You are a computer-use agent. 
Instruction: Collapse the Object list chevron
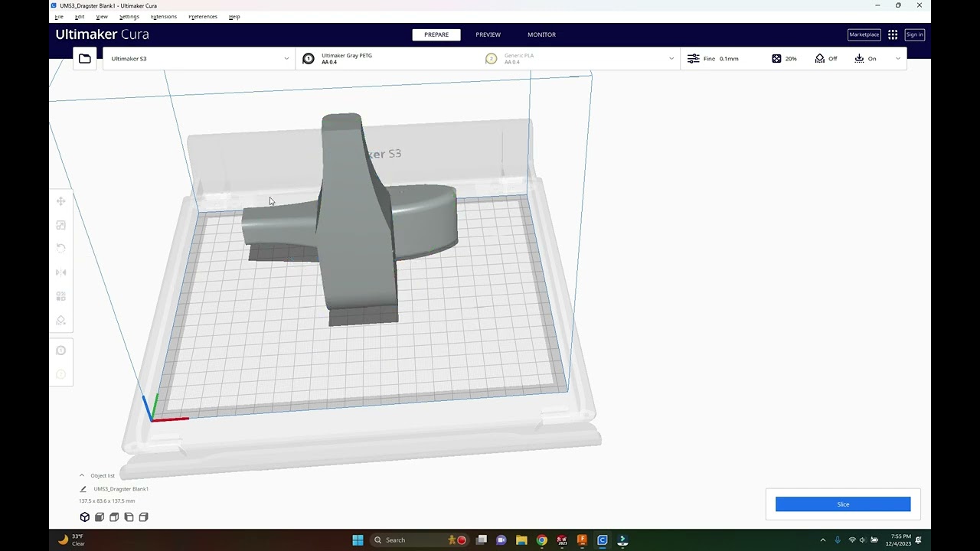coord(82,475)
